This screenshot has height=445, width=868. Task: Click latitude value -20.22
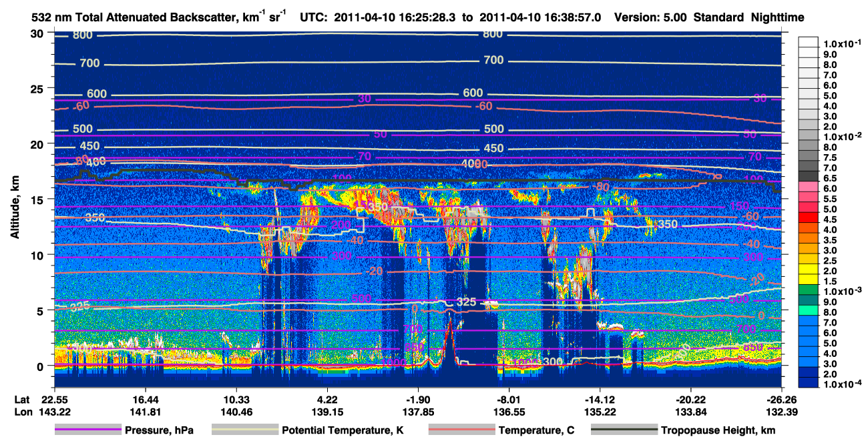(x=690, y=399)
